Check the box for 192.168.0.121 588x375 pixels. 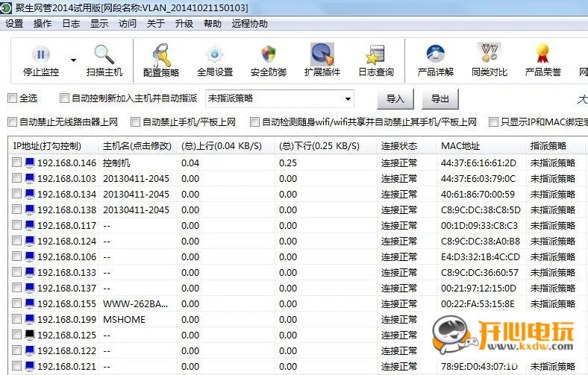pos(16,365)
